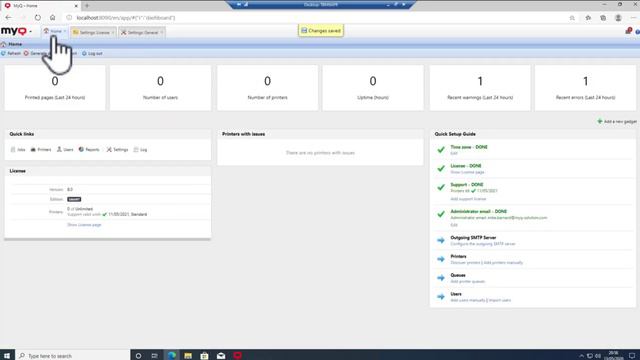Open the red notifications icon
Viewport: 640px width, 360px height.
pyautogui.click(x=629, y=31)
